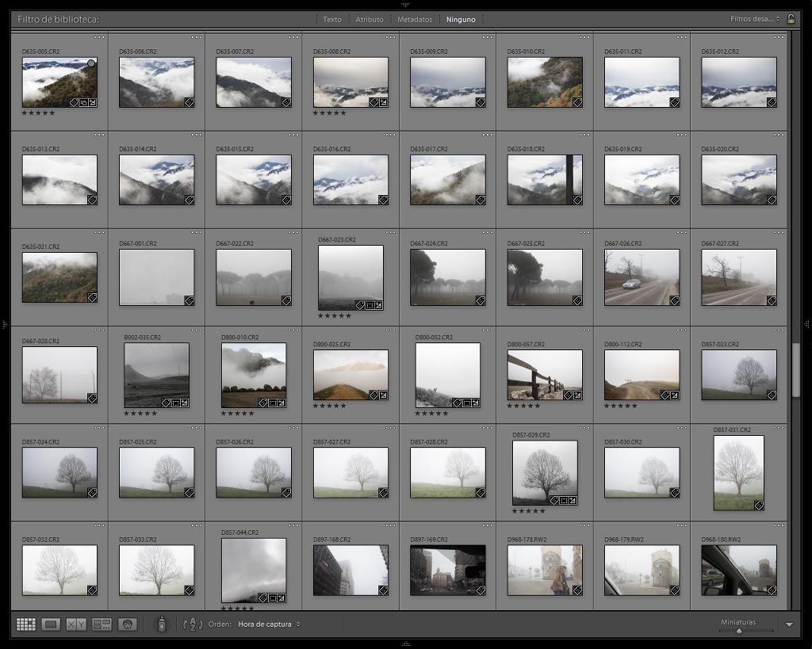
Task: Click keyword badge on D667-026.CR2
Action: pyautogui.click(x=674, y=300)
